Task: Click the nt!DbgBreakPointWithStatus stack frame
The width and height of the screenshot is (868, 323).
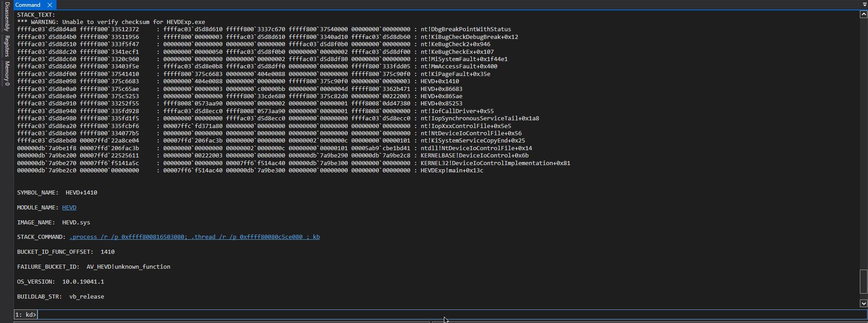Action: click(x=466, y=29)
